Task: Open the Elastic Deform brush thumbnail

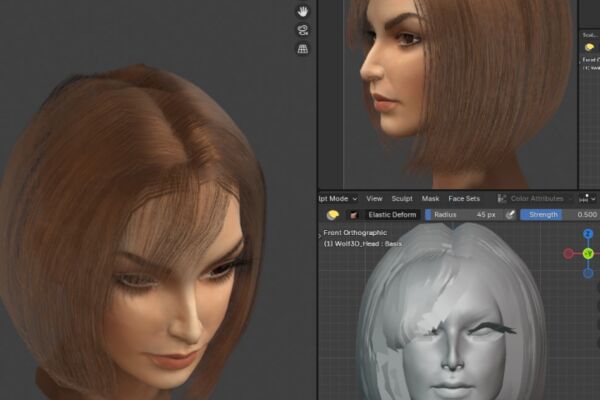Action: (354, 215)
